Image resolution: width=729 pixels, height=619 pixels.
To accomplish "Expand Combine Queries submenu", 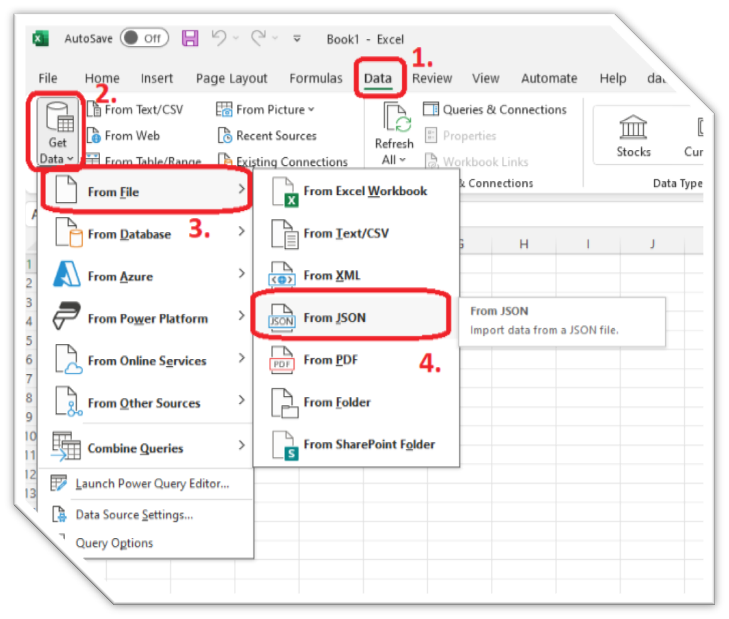I will (x=135, y=448).
